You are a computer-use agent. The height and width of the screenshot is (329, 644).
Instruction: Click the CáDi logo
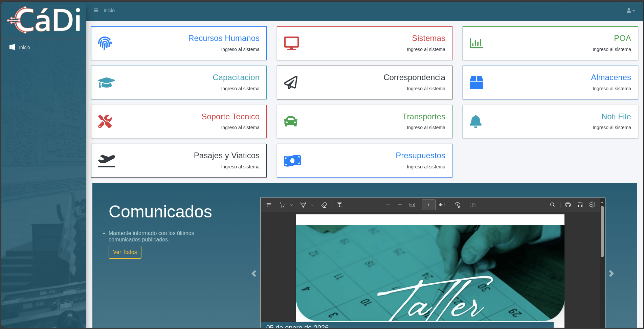point(44,20)
